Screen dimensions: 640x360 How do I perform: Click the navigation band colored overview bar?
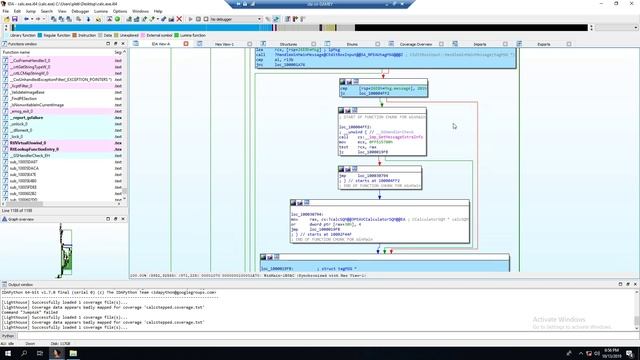(x=300, y=28)
